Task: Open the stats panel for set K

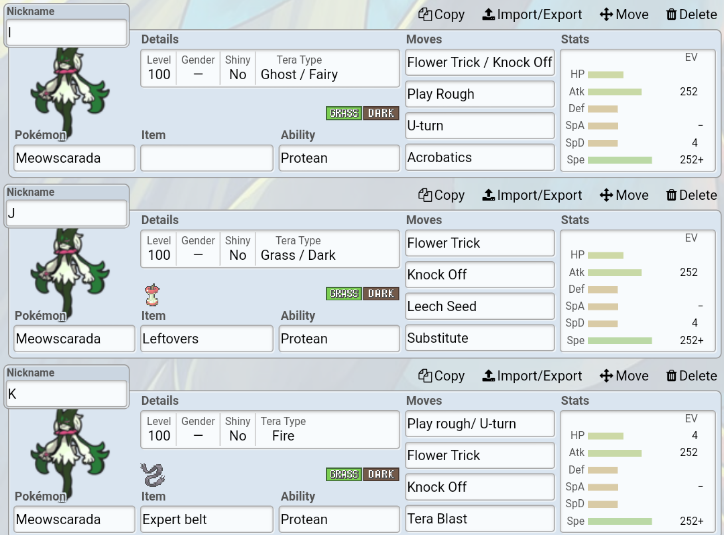Action: coord(638,472)
